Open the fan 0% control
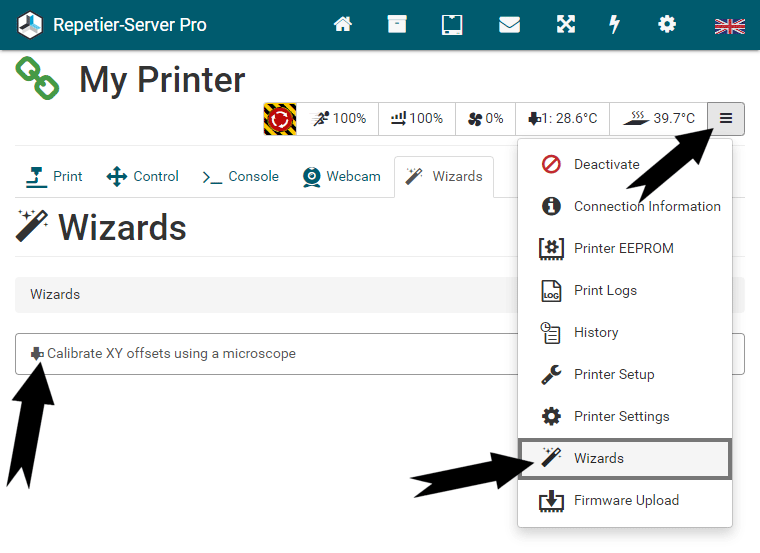This screenshot has width=760, height=553. [486, 119]
